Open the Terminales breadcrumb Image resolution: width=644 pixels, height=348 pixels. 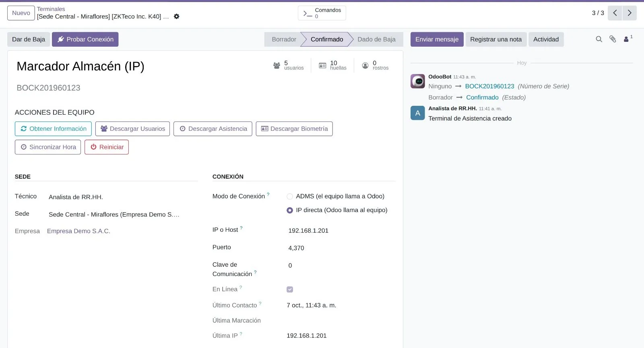(x=51, y=9)
